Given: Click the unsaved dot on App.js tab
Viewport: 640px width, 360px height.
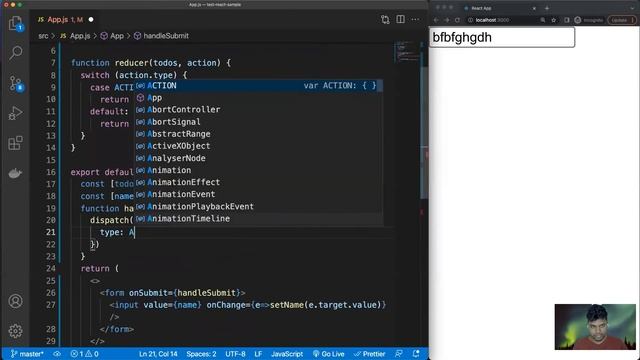Looking at the screenshot, I should click(x=91, y=20).
